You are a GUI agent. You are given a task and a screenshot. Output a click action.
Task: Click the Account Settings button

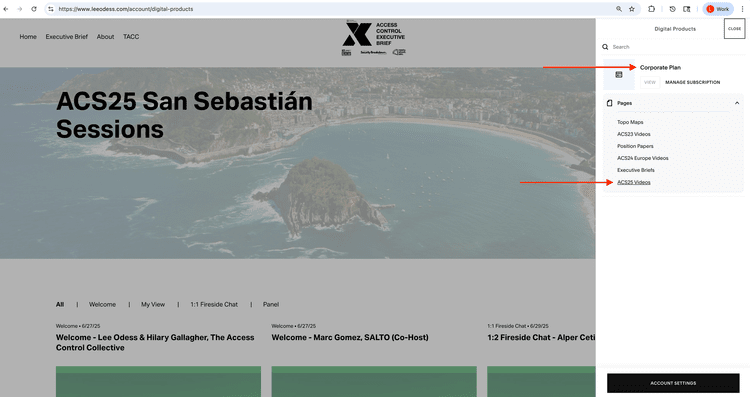click(x=673, y=383)
